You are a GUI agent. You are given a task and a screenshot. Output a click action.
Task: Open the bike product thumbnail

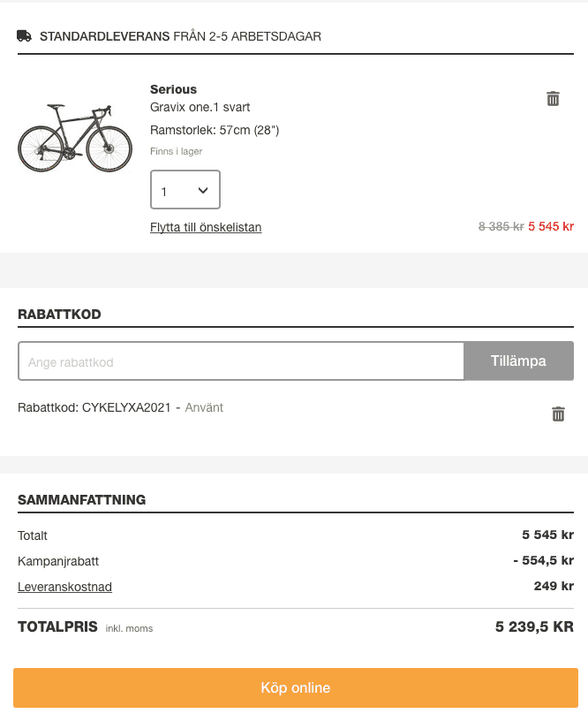75,137
